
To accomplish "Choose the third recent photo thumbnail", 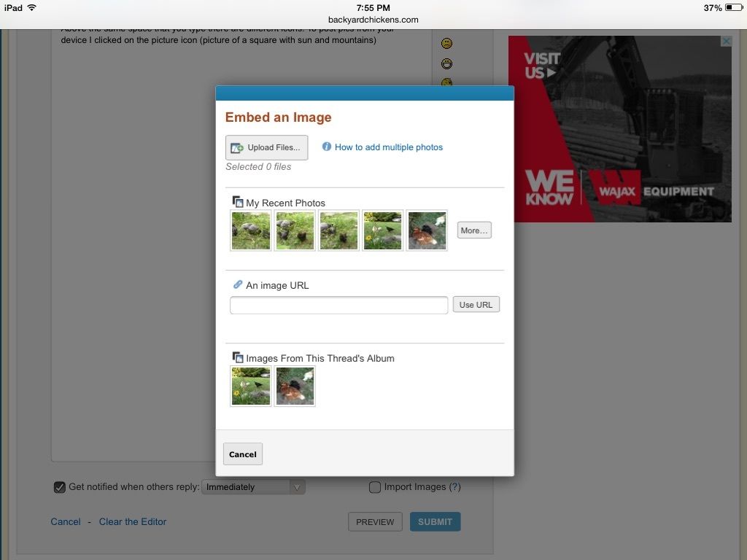I will [x=338, y=230].
